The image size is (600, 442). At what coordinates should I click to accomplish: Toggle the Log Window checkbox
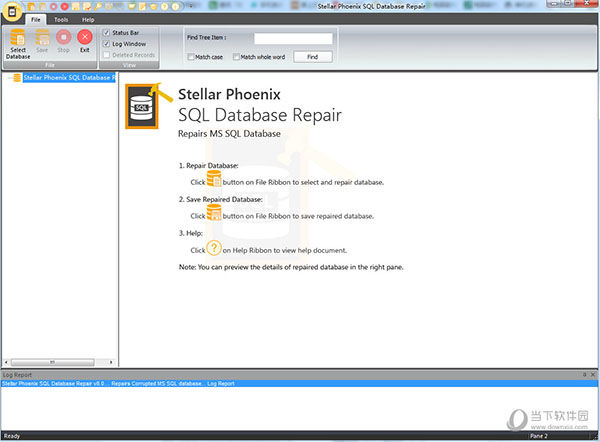pos(106,44)
